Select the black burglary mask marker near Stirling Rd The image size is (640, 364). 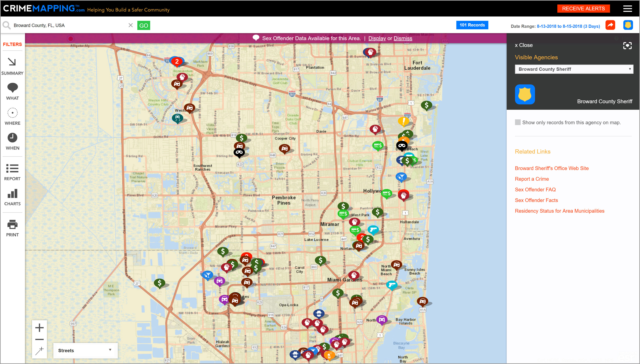click(x=239, y=153)
